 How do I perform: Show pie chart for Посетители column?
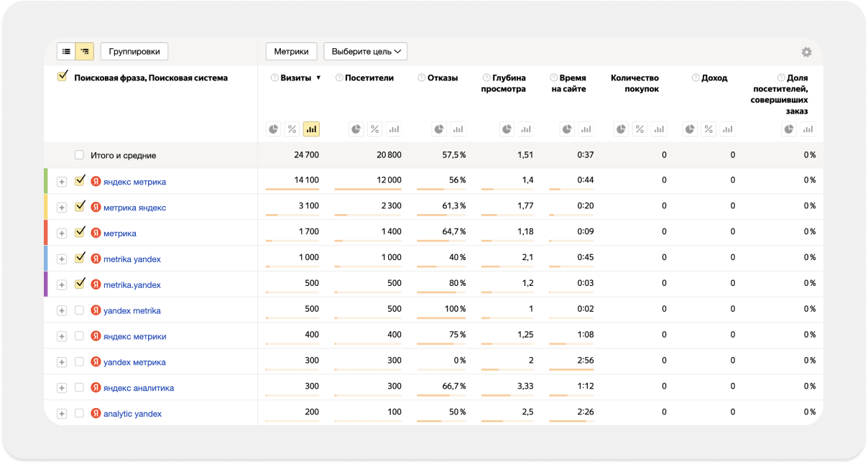[x=356, y=129]
